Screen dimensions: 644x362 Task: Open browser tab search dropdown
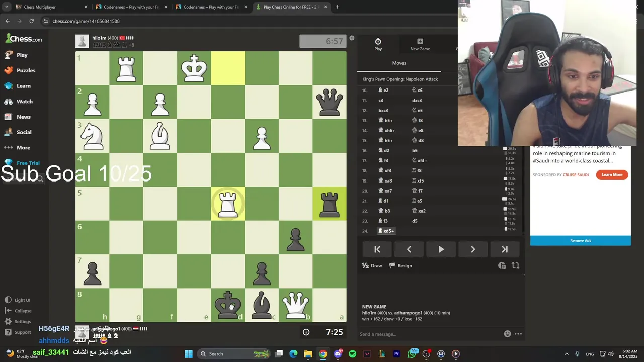(x=7, y=7)
